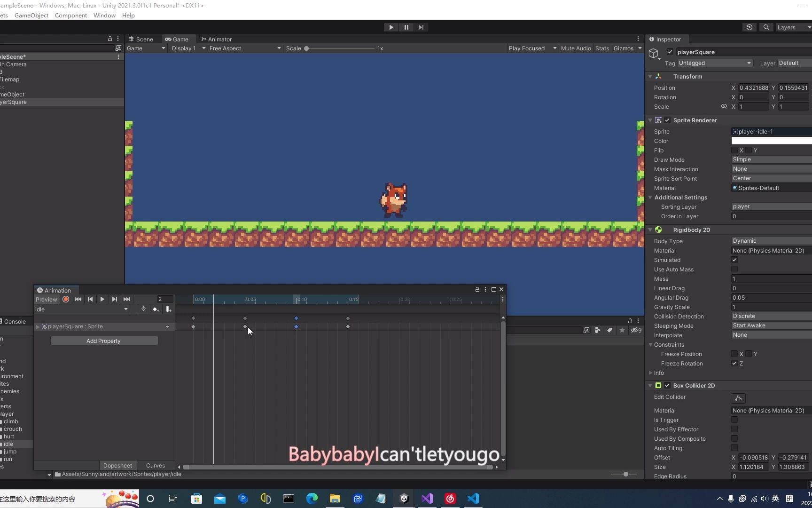Viewport: 812px width, 508px height.
Task: Open the Animation window options menu
Action: tap(485, 289)
